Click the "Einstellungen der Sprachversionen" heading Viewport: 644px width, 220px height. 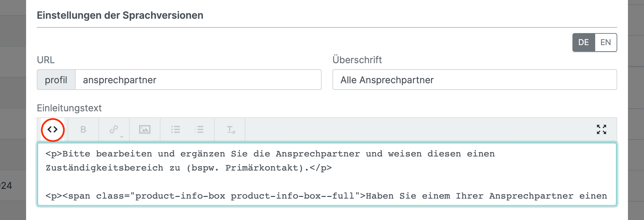click(120, 15)
